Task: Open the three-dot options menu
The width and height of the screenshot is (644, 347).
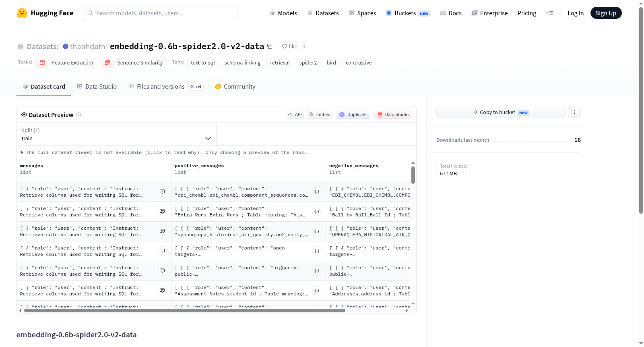Action: tap(575, 112)
